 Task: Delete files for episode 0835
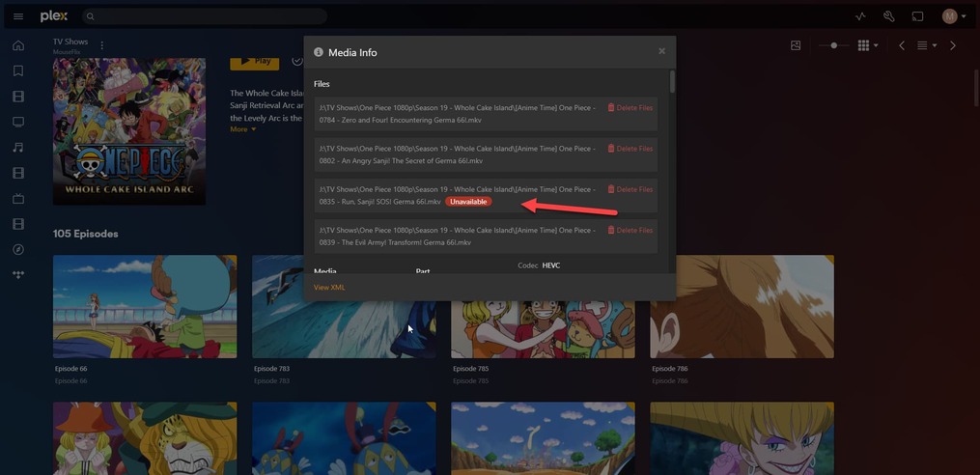click(630, 189)
